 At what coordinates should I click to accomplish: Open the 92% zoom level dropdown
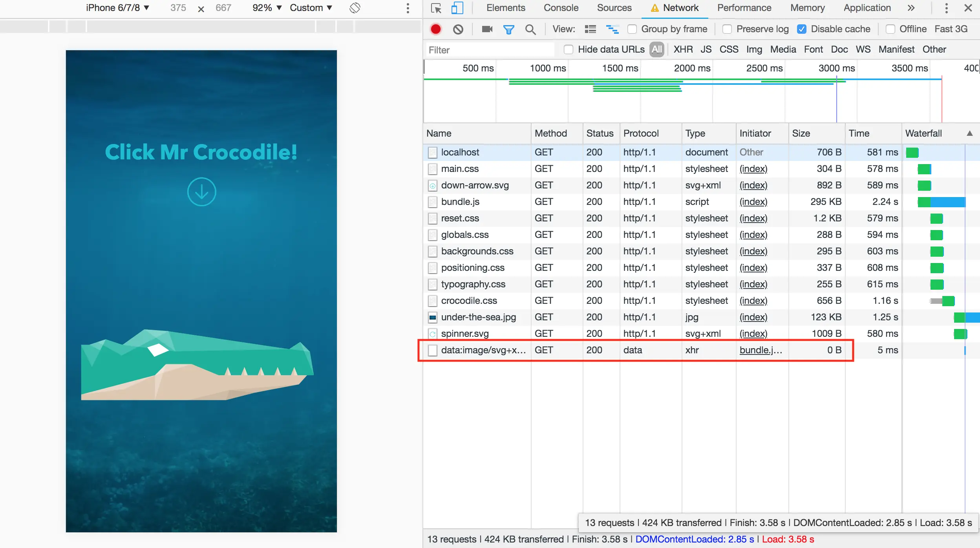click(x=267, y=8)
